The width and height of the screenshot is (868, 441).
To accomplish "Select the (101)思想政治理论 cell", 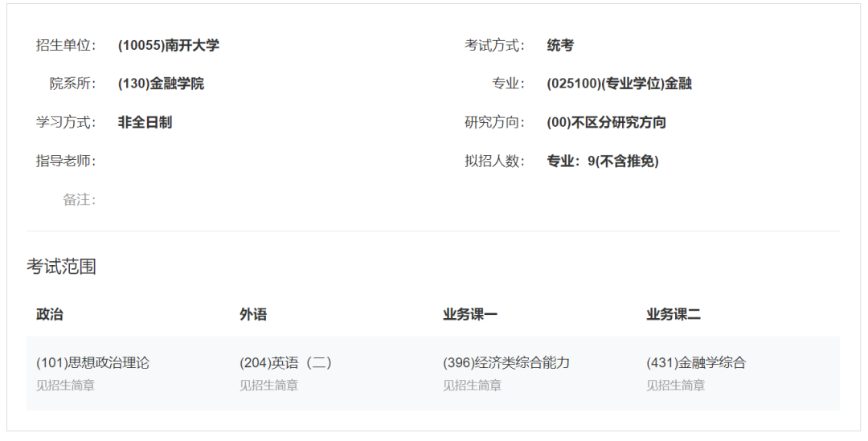I will (x=92, y=363).
